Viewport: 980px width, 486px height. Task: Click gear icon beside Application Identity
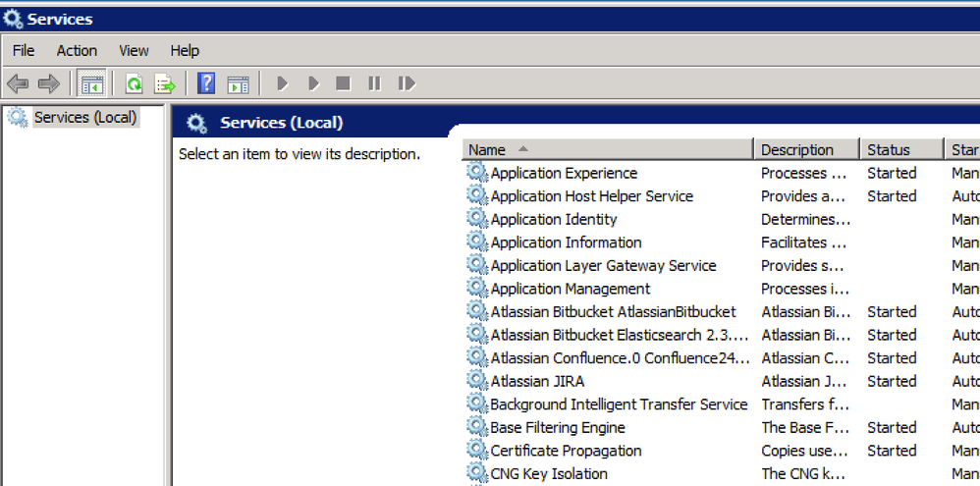[477, 219]
